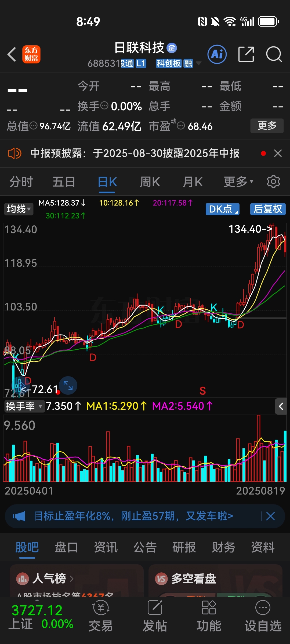Open the 公告 tab
This screenshot has width=290, height=644.
pos(145,547)
